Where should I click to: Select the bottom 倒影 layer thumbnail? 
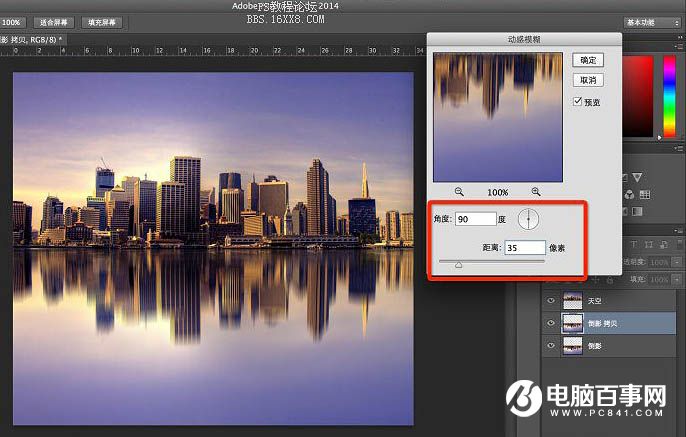(x=572, y=346)
